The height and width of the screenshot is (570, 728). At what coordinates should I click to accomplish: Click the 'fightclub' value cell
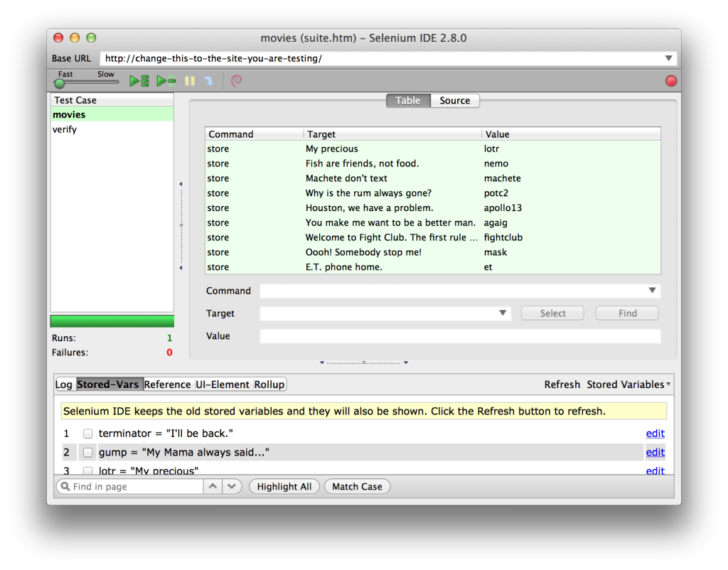[503, 237]
